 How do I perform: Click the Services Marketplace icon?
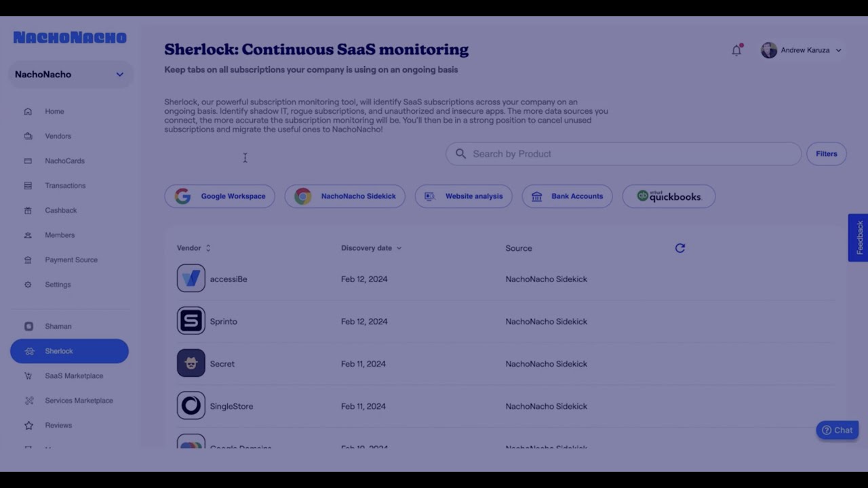pos(28,401)
